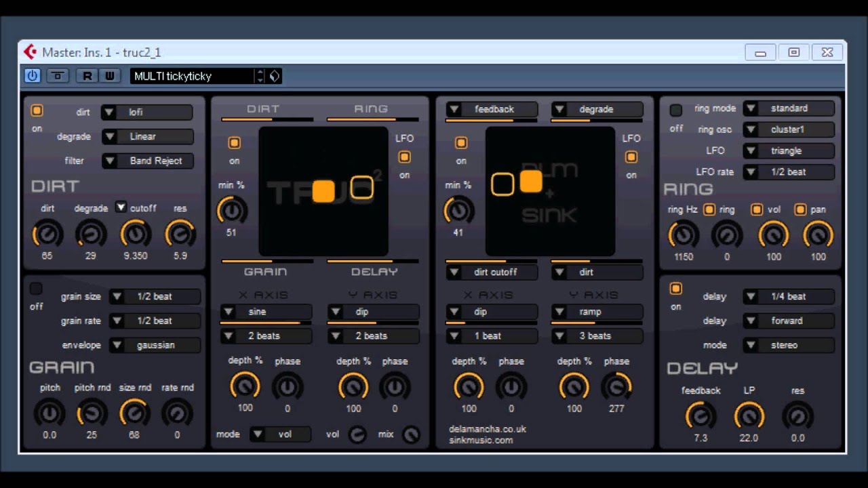Open the envelope gaussian dropdown

[x=155, y=346]
